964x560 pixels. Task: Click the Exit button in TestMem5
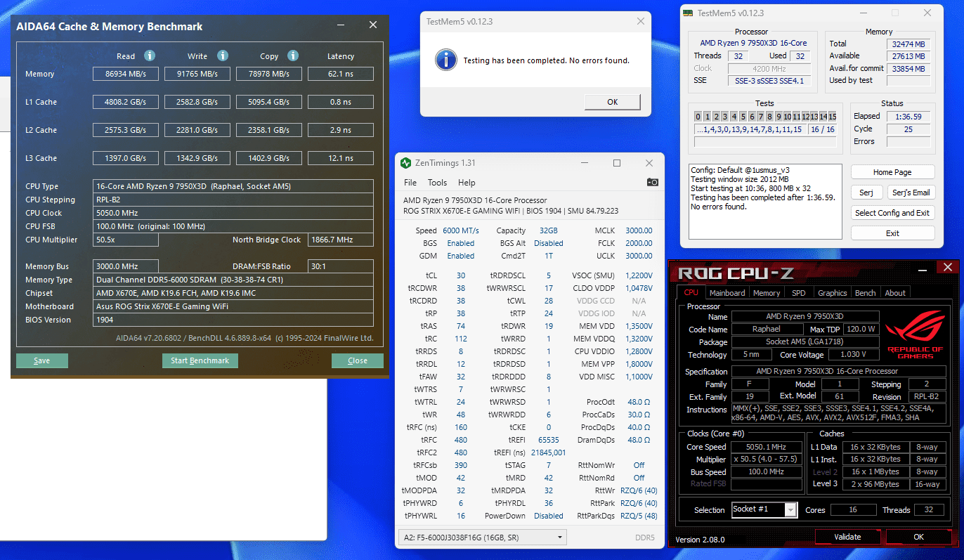(x=892, y=233)
